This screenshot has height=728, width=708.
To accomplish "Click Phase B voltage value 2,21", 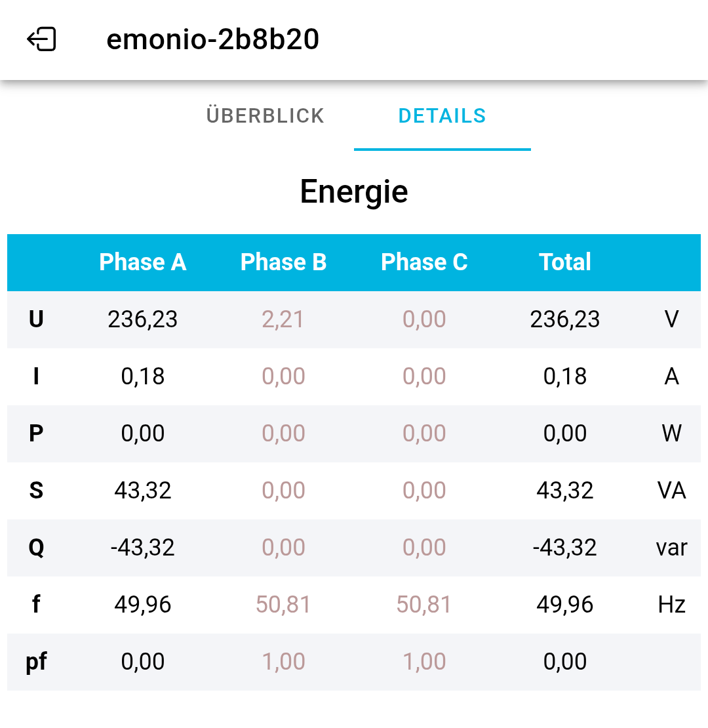I will (x=283, y=319).
